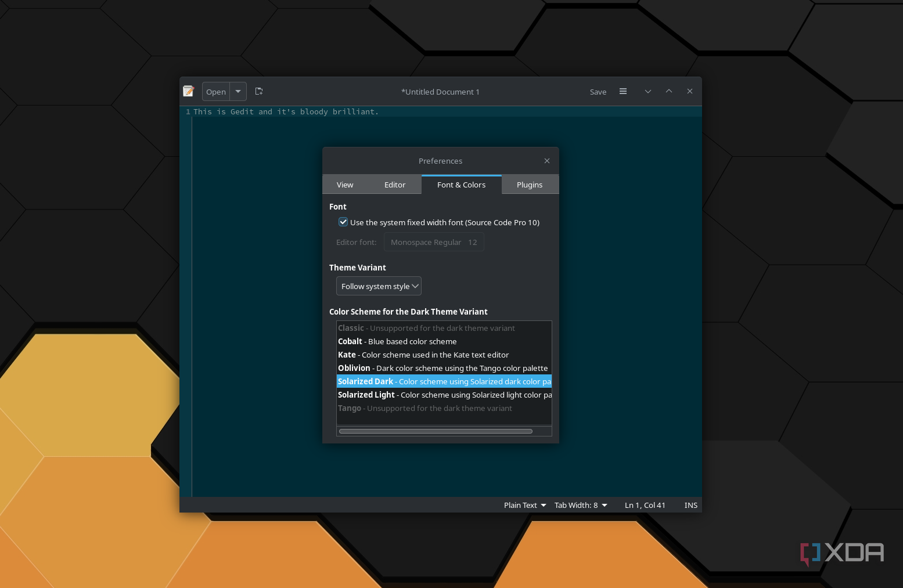Save the untitled document
This screenshot has width=903, height=588.
598,92
